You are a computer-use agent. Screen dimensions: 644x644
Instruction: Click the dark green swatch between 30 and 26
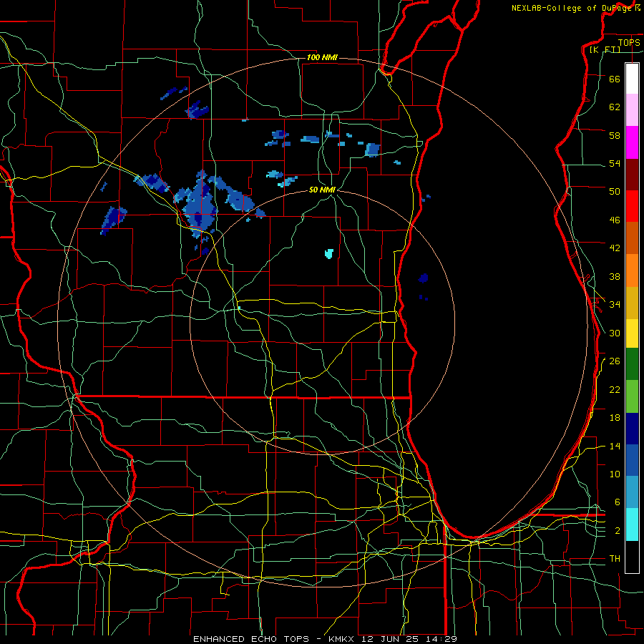pos(632,364)
